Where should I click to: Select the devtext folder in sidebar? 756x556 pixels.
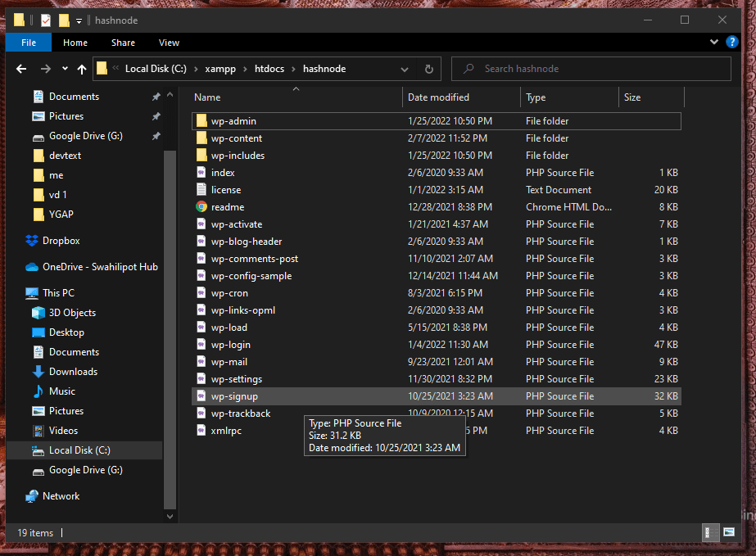[65, 156]
